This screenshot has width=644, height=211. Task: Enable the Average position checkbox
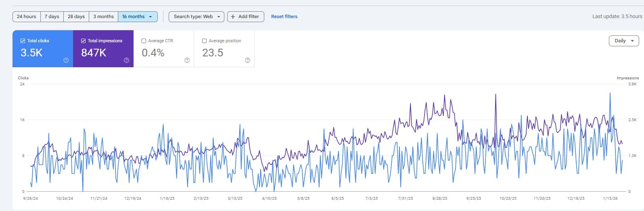(x=205, y=41)
